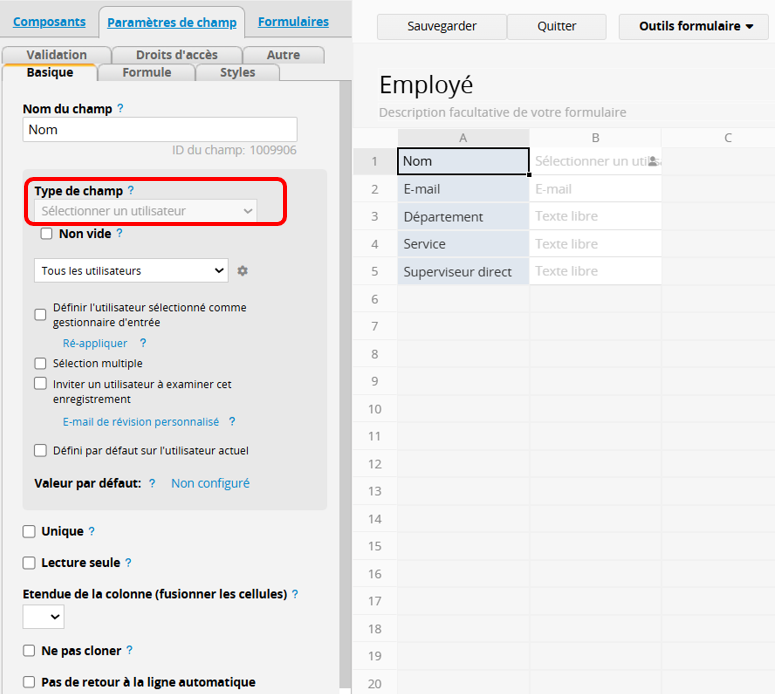Click help icon beside Unique checkbox
Image resolution: width=776 pixels, height=694 pixels.
click(92, 532)
